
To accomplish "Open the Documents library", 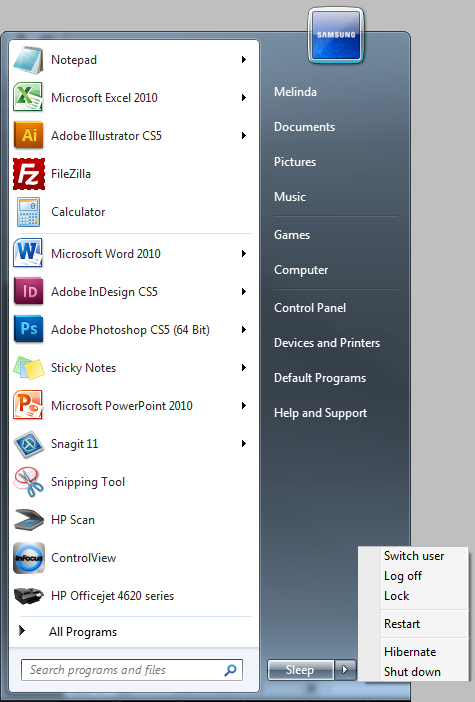I will pyautogui.click(x=304, y=127).
